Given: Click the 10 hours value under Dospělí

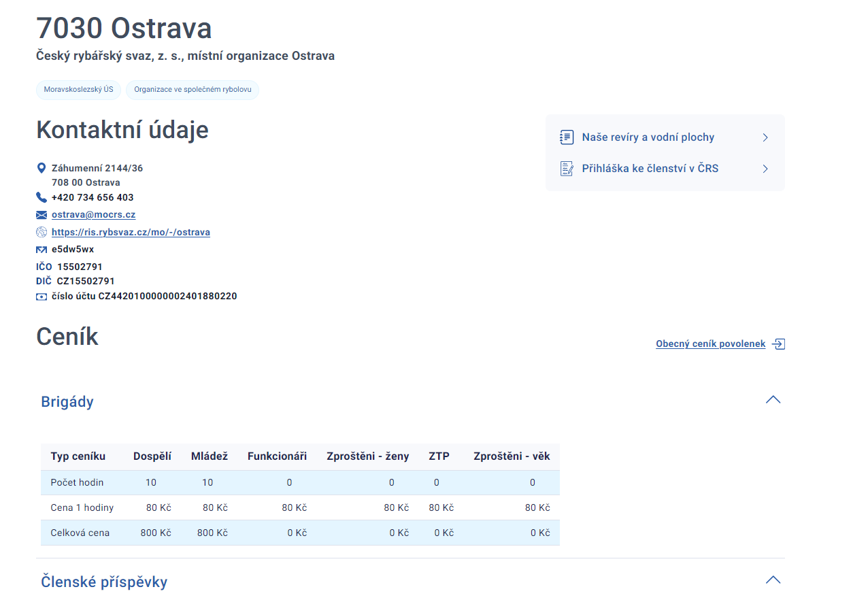Looking at the screenshot, I should tap(151, 483).
